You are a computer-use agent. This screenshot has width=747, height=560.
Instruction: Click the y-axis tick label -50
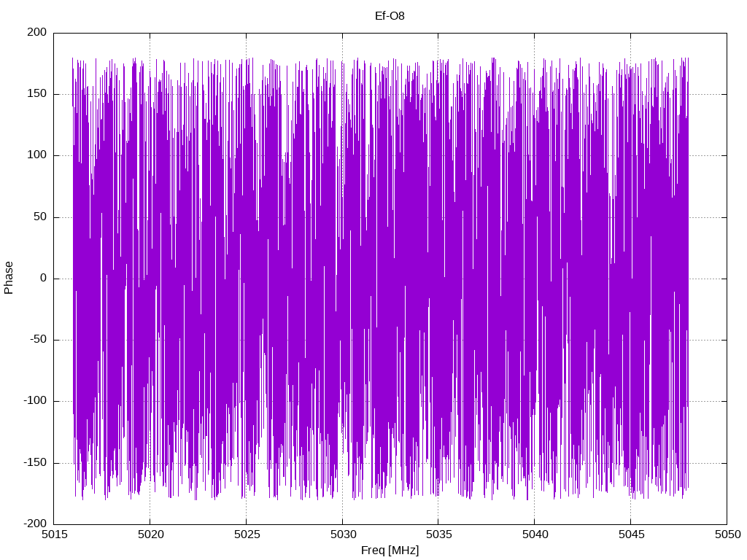click(x=39, y=340)
